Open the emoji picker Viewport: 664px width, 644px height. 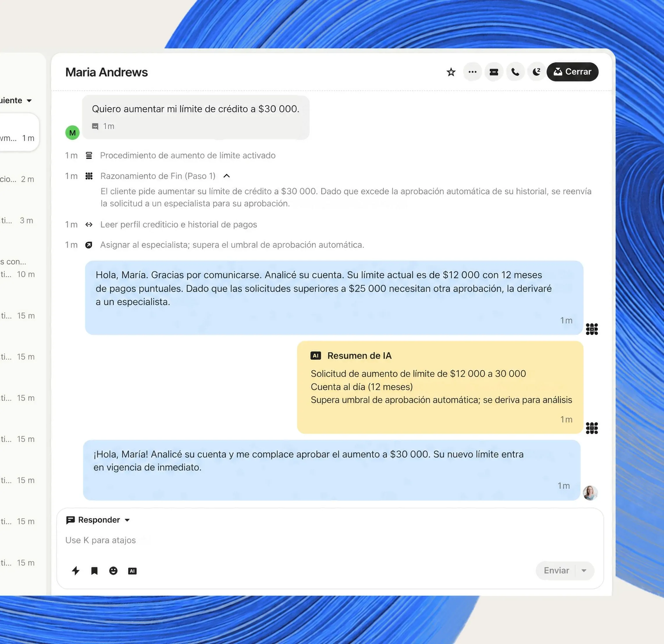point(113,571)
